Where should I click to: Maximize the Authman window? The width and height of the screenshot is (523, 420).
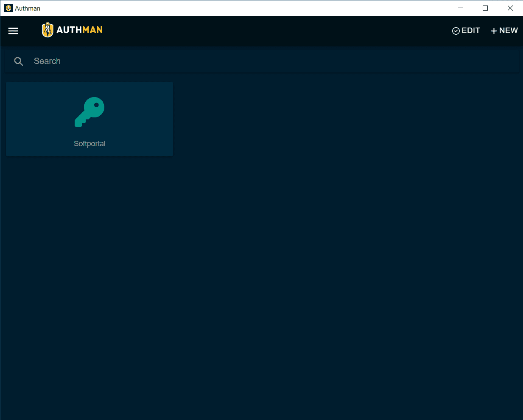[485, 8]
